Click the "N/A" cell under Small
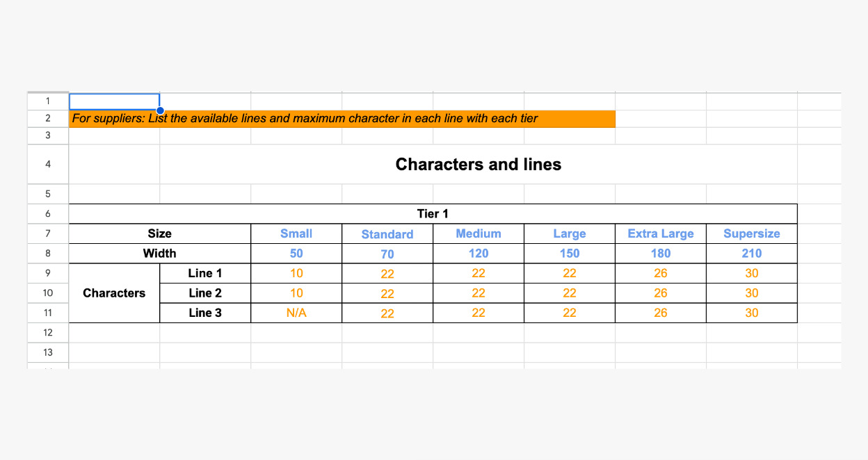868x460 pixels. [296, 313]
